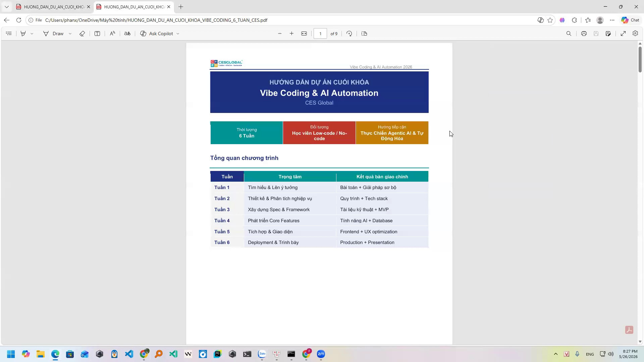Click the Ask Copilot button
This screenshot has height=362, width=644.
tap(157, 34)
